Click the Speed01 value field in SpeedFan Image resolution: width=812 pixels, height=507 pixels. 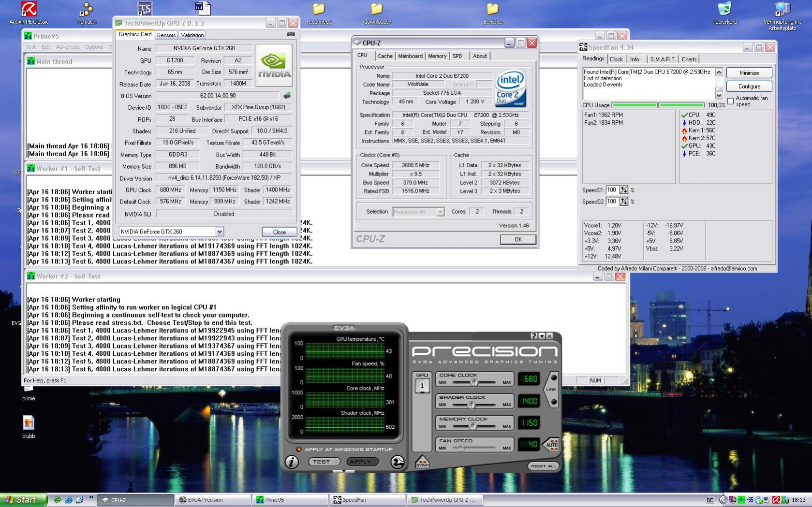click(x=612, y=190)
